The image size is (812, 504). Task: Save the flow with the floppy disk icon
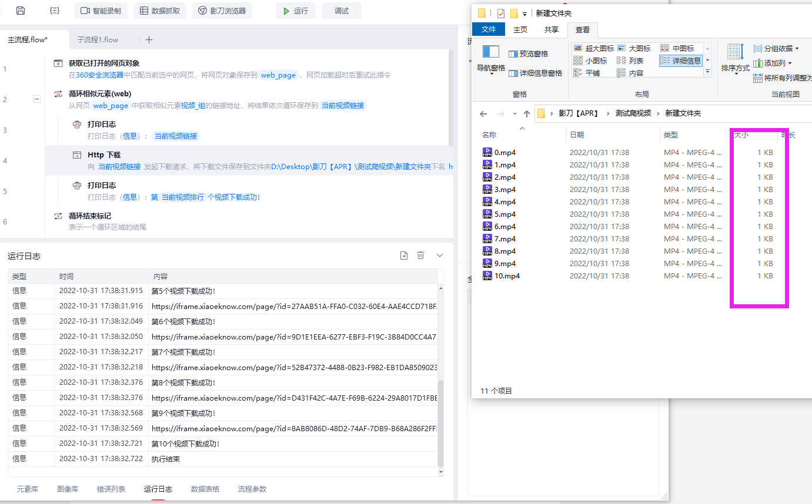tap(21, 11)
